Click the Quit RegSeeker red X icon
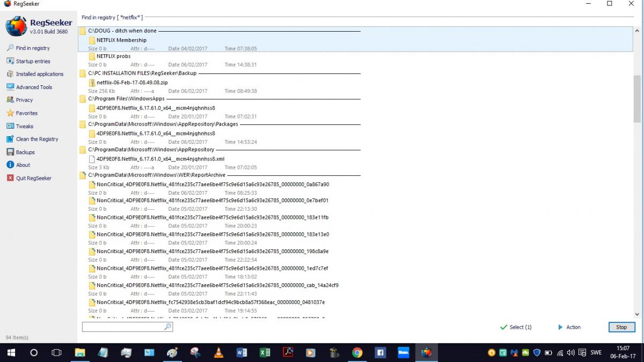644x362 pixels. click(10, 178)
